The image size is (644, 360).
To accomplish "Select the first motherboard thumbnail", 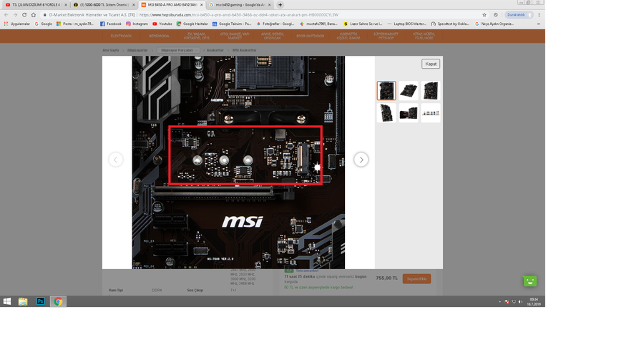I will pos(386,90).
